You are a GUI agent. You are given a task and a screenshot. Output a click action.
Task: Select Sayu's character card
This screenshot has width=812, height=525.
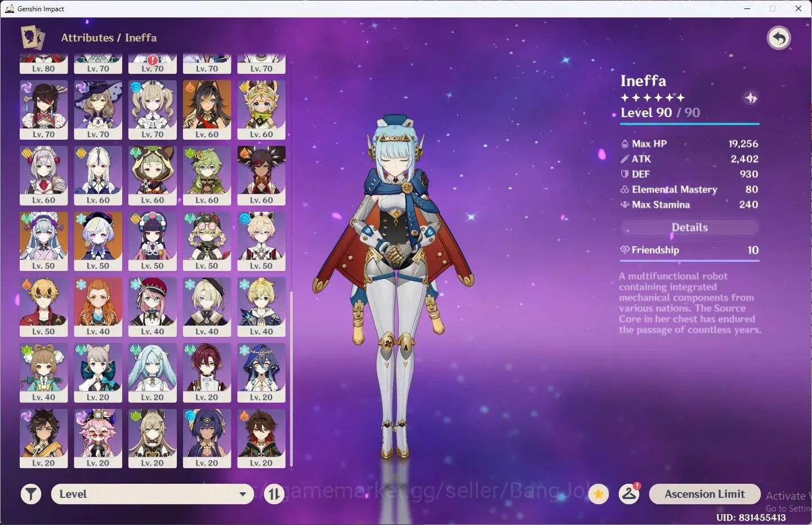click(x=153, y=176)
